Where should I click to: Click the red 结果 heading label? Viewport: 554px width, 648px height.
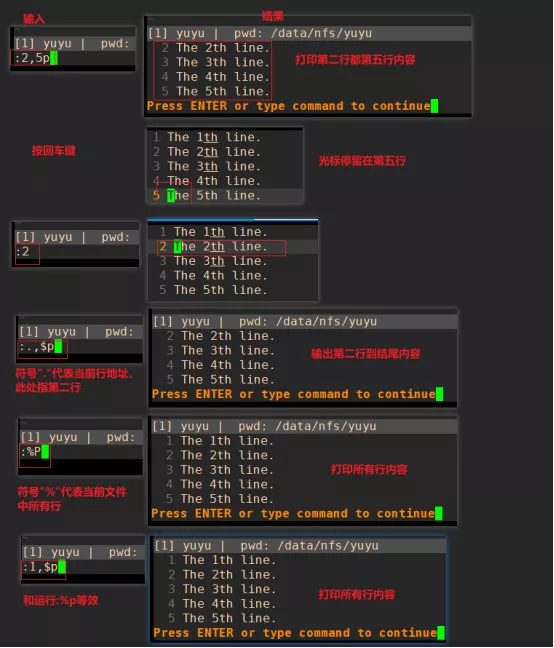tap(273, 16)
